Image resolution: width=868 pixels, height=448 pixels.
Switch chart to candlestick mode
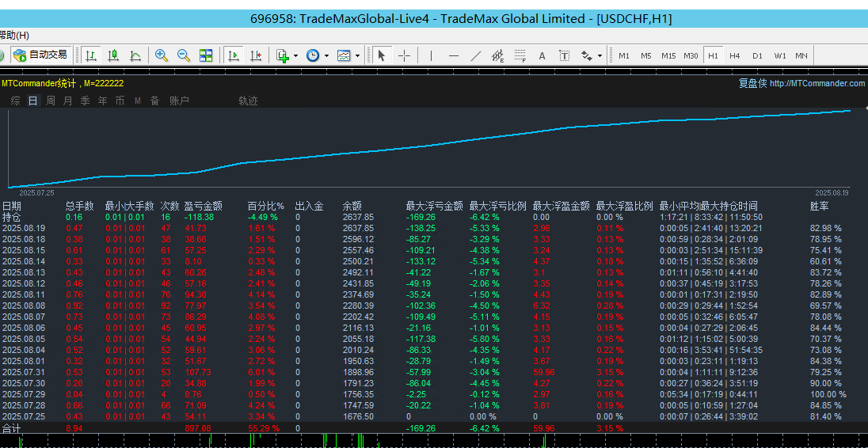pyautogui.click(x=113, y=55)
